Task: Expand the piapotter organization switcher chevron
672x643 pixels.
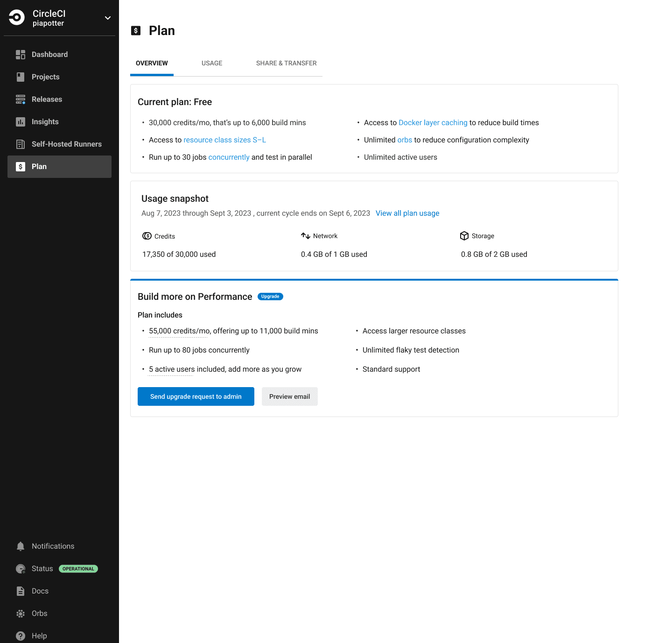Action: pyautogui.click(x=108, y=18)
